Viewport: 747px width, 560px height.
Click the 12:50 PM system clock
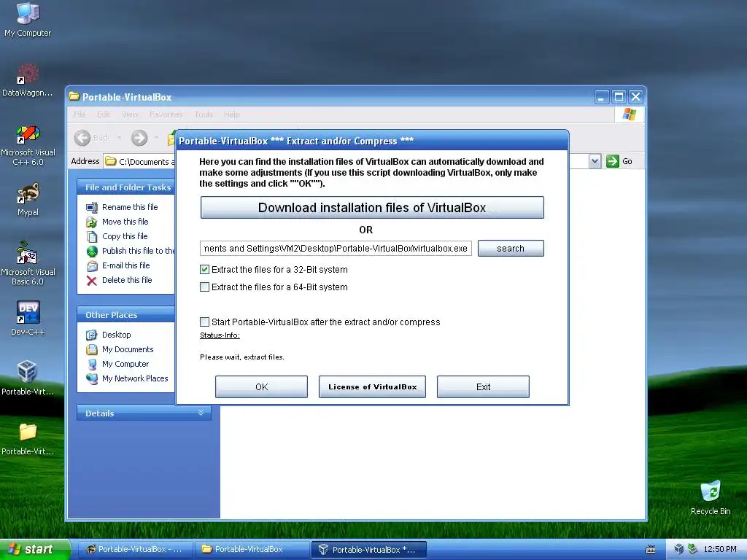pos(720,550)
